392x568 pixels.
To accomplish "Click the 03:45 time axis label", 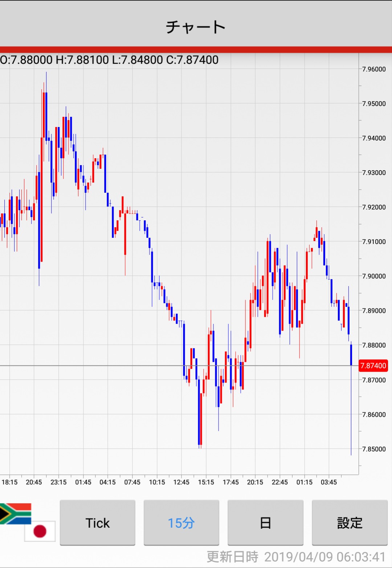I will tap(328, 482).
